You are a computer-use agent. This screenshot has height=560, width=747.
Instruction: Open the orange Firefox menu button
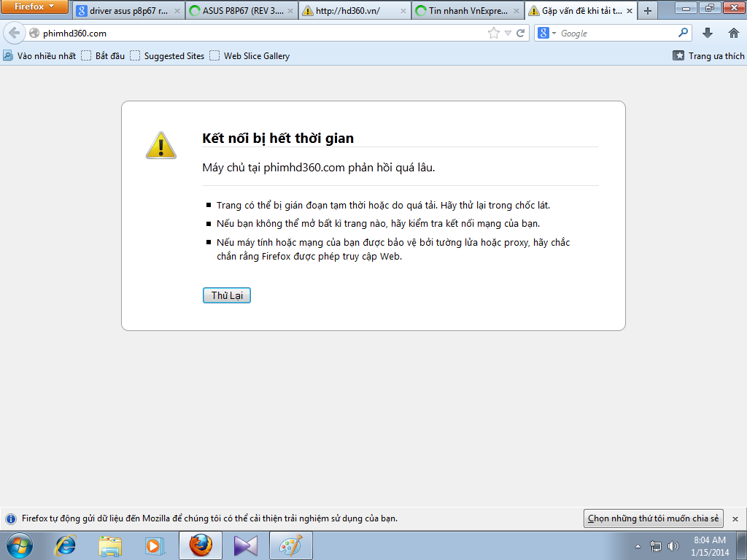click(x=34, y=7)
